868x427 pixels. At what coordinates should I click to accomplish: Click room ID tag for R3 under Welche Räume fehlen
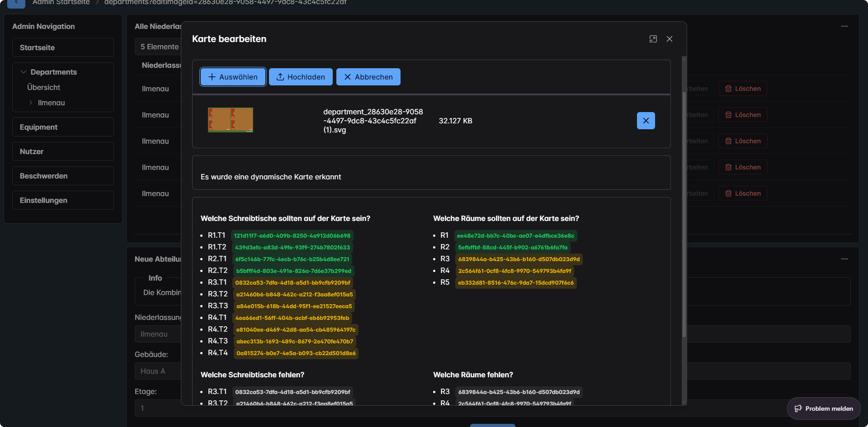519,392
